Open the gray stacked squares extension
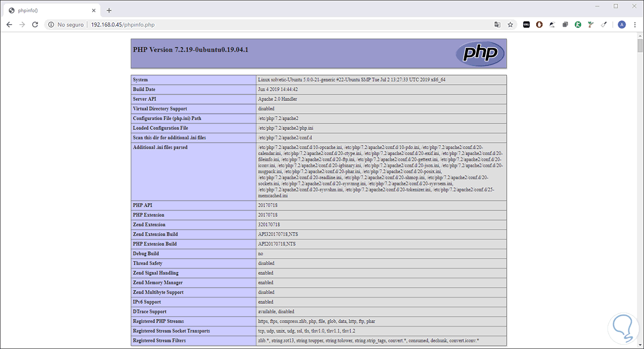Screen dimensions: 644x349 (565, 25)
